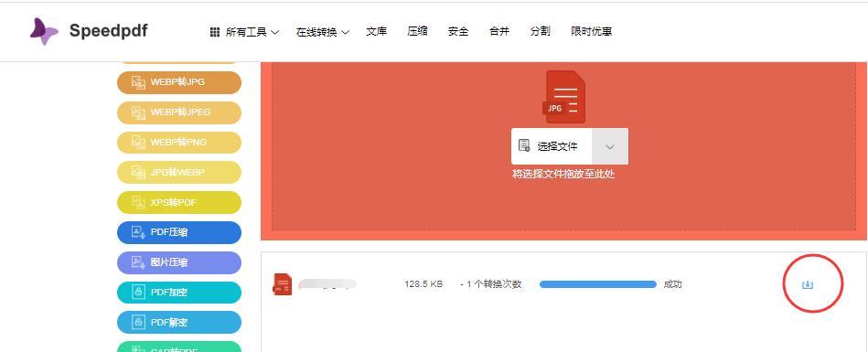Click the blue conversion progress bar
868x352 pixels.
click(x=598, y=284)
